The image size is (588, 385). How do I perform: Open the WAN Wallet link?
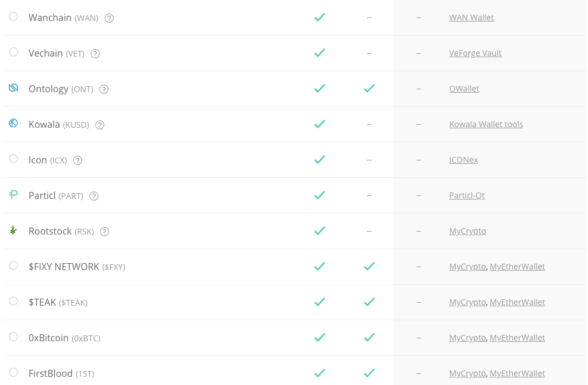[471, 17]
